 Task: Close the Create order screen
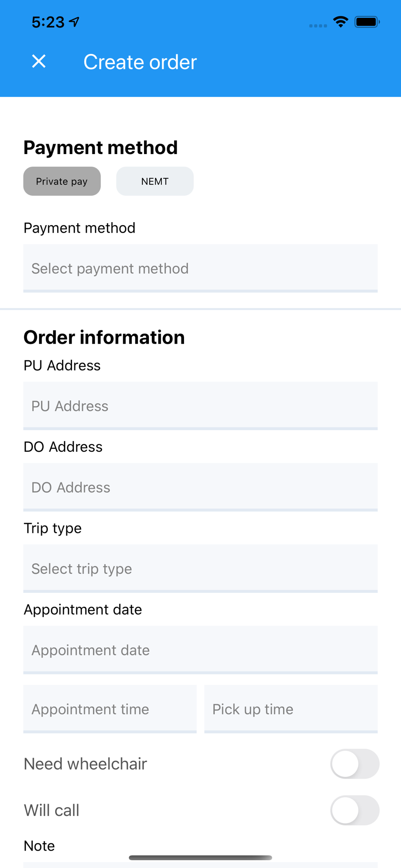tap(39, 62)
